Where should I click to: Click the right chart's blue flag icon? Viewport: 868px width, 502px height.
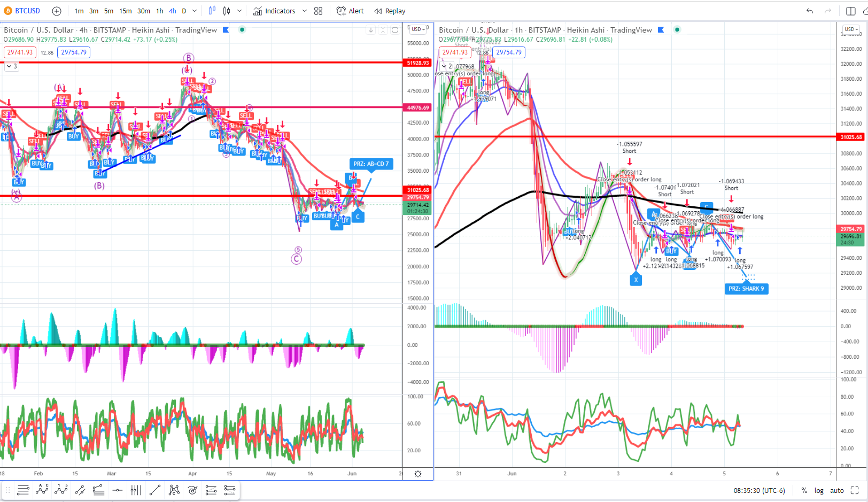click(661, 30)
